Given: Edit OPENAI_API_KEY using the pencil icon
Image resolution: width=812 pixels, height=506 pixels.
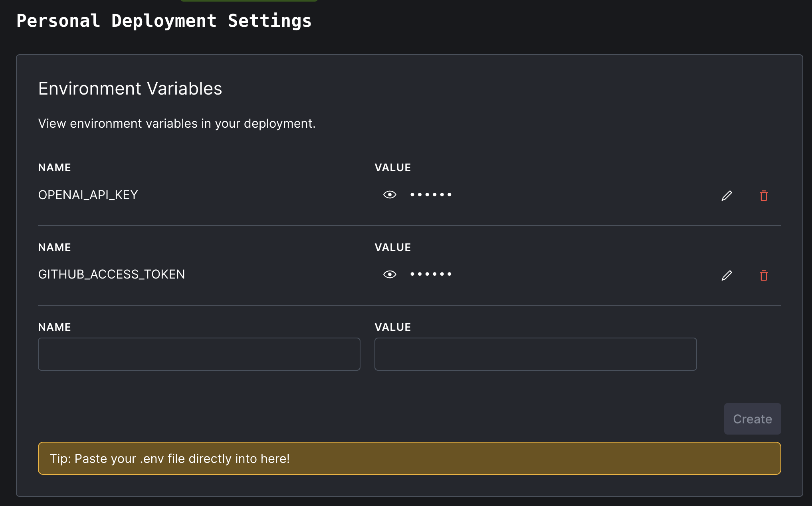Looking at the screenshot, I should click(727, 196).
